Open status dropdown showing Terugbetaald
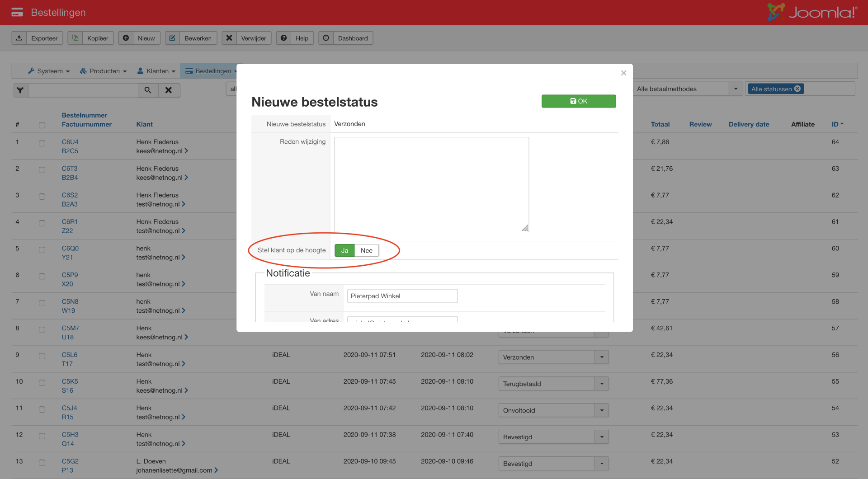Screen dimensions: 868x479 pos(554,384)
